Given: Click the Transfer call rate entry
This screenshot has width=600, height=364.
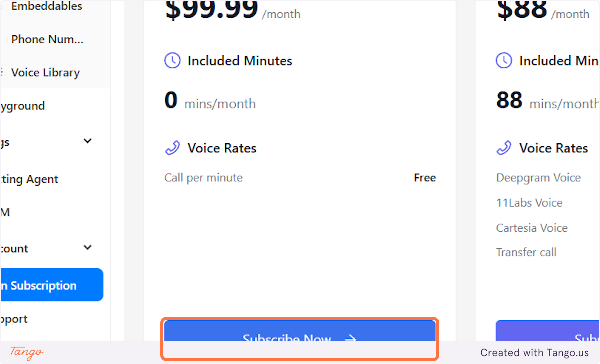Looking at the screenshot, I should [x=526, y=252].
